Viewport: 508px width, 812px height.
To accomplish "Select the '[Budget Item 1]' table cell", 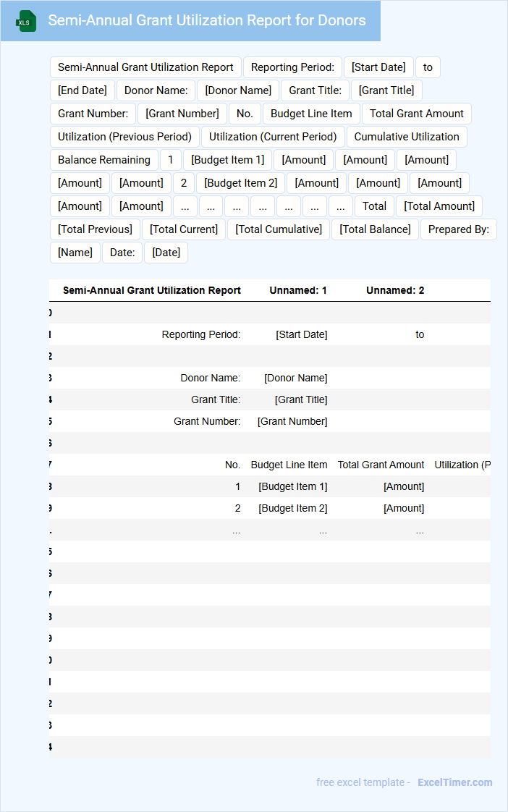I will click(292, 487).
